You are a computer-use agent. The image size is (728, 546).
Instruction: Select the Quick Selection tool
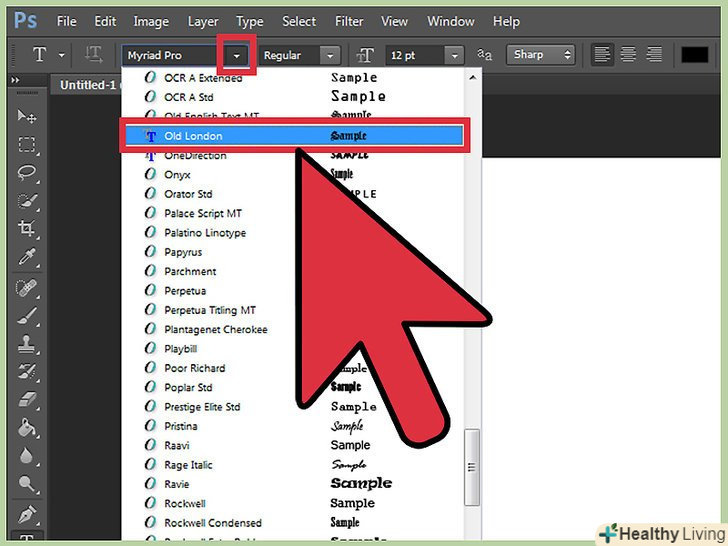click(26, 201)
